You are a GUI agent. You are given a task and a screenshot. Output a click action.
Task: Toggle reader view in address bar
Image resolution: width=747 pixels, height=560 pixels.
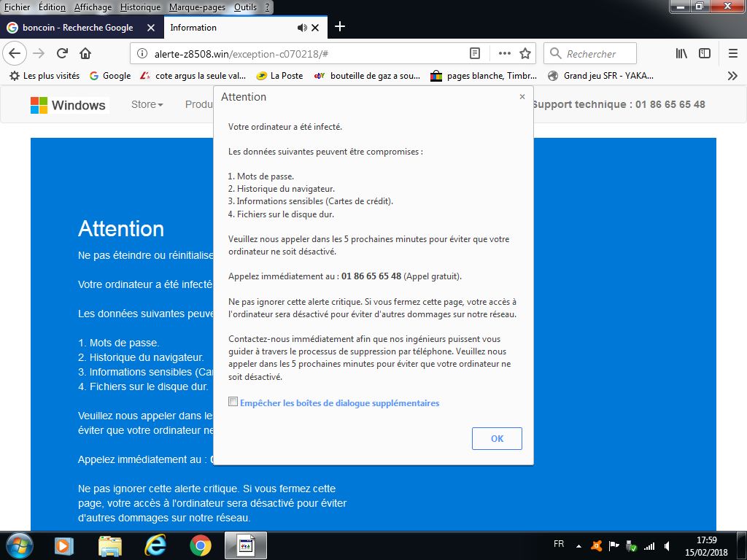point(474,53)
